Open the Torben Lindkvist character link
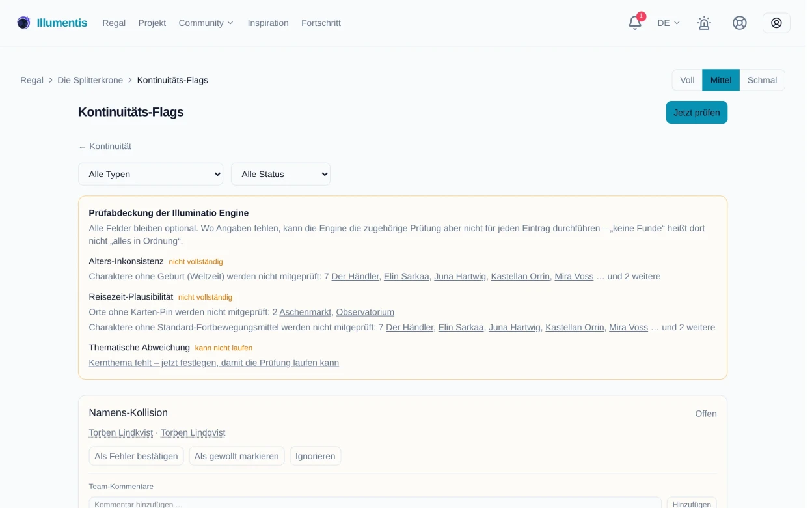812x508 pixels. 121,432
